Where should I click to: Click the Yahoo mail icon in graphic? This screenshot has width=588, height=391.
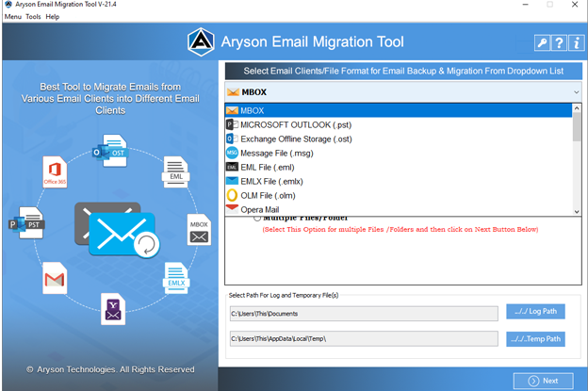pyautogui.click(x=113, y=309)
